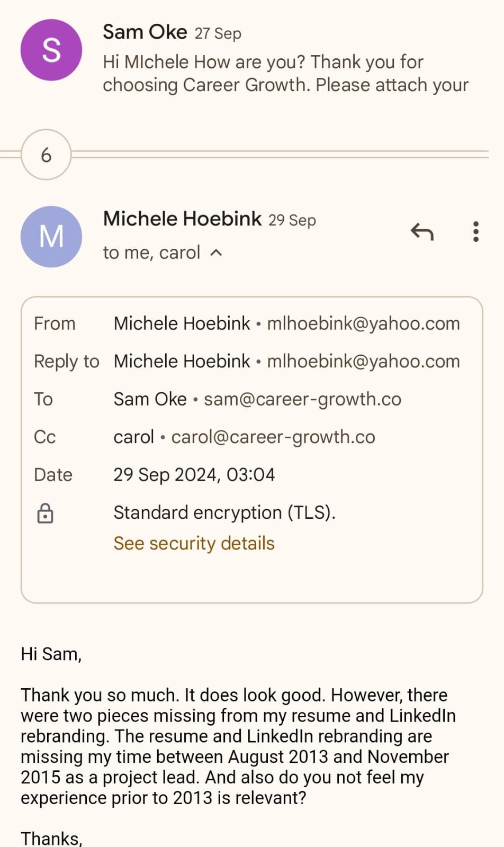
Task: Tap Reply-to address mlhoebink@yahoo.com
Action: (x=363, y=361)
